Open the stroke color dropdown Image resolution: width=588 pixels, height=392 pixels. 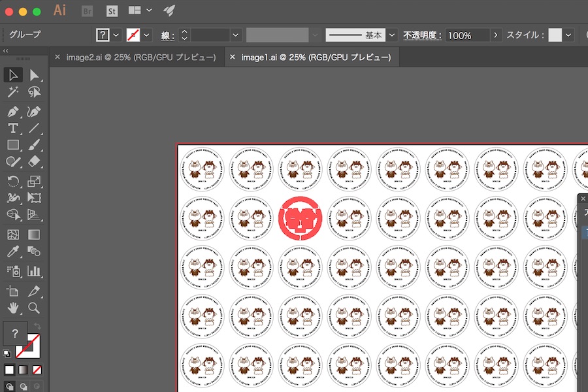coord(147,35)
